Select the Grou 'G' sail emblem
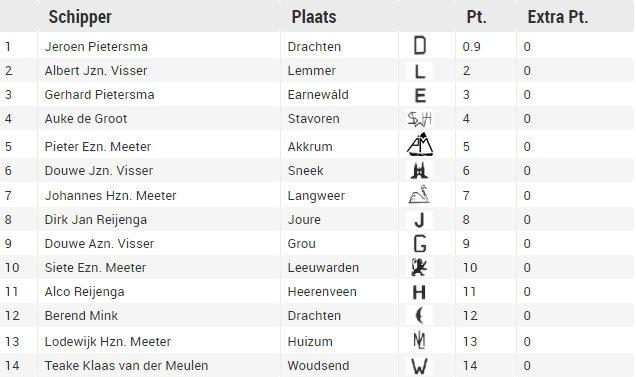This screenshot has height=377, width=636. point(420,243)
